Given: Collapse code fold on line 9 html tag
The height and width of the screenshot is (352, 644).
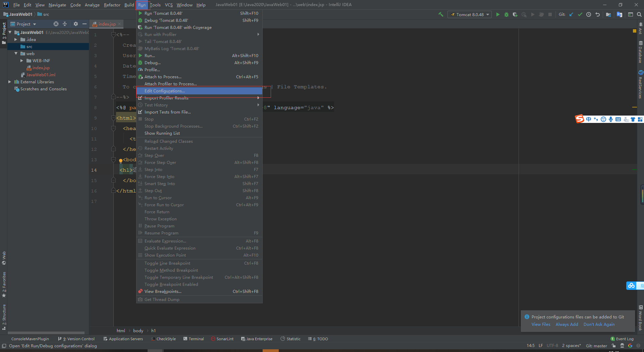Looking at the screenshot, I should click(113, 118).
